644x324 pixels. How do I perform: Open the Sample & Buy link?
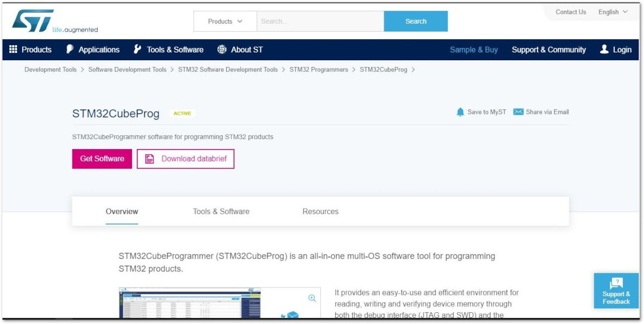(x=474, y=49)
